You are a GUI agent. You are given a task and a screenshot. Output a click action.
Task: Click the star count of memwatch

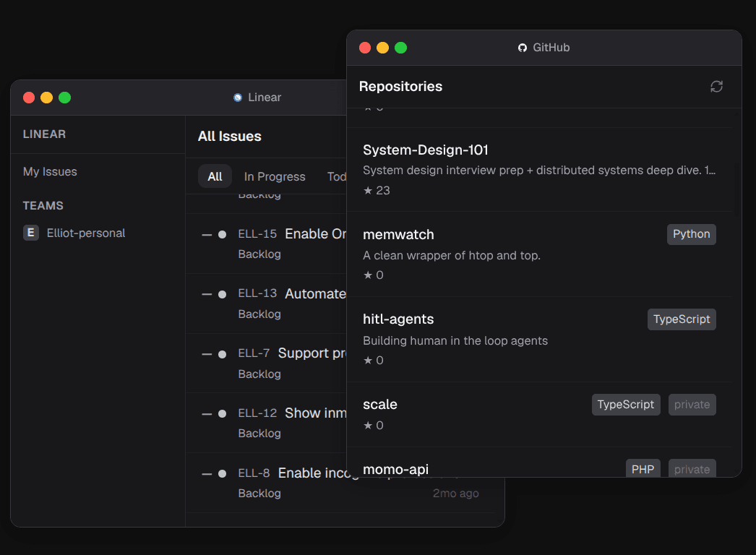[373, 275]
